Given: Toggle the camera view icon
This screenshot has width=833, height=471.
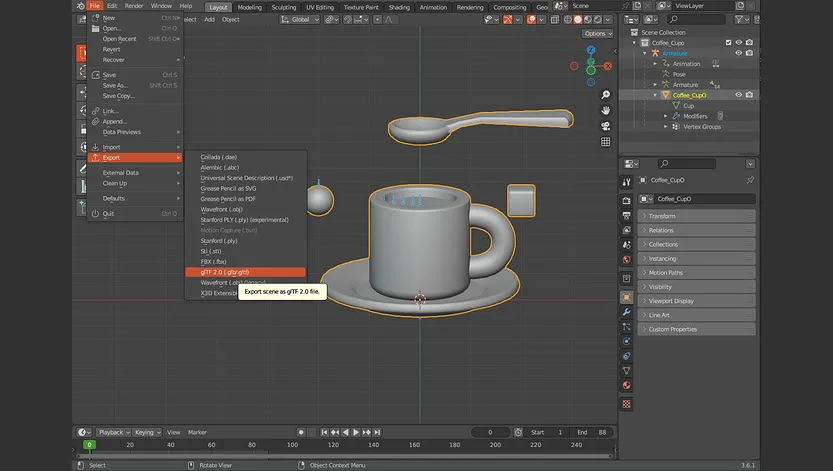Looking at the screenshot, I should (605, 126).
